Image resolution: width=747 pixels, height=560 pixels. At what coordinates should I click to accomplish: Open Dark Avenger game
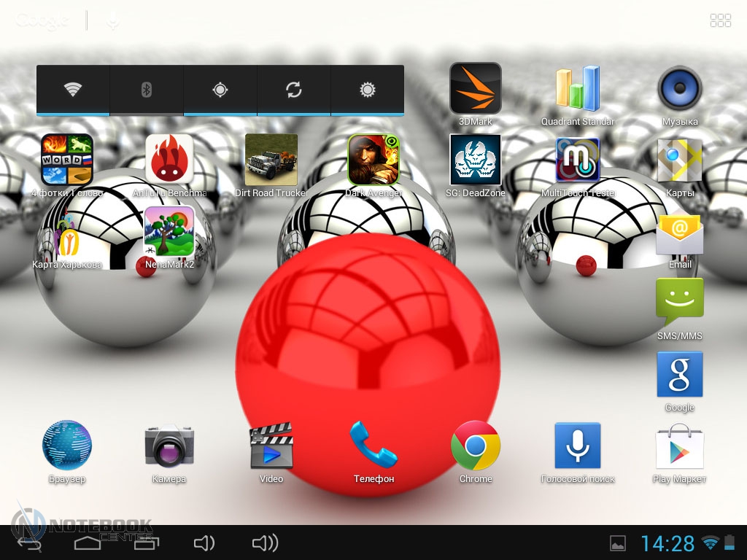tap(373, 159)
